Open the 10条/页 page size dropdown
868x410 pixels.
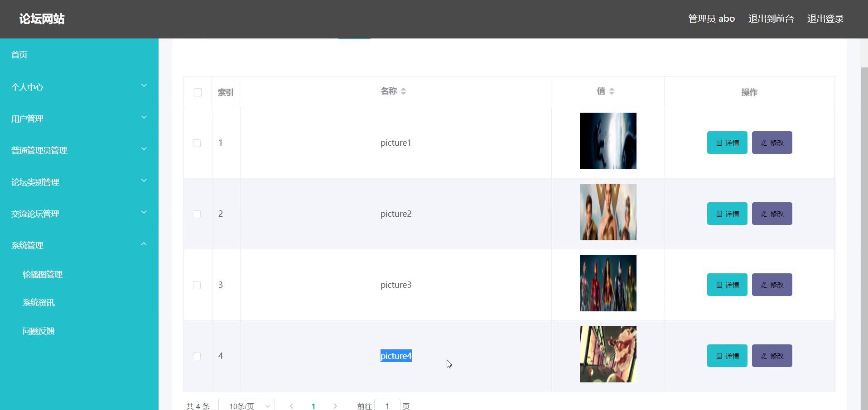(x=247, y=405)
